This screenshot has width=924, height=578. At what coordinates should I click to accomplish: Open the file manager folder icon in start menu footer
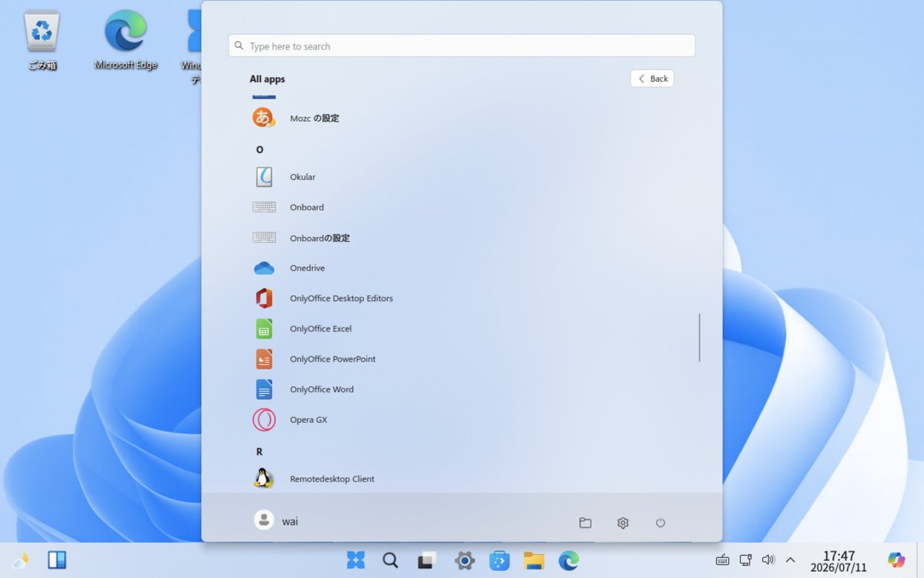click(x=585, y=523)
